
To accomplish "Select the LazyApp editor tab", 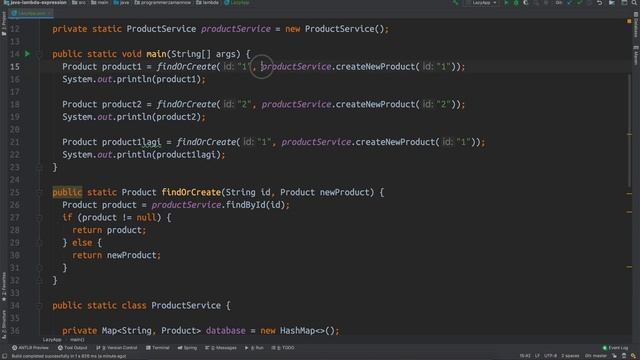I will pos(31,13).
